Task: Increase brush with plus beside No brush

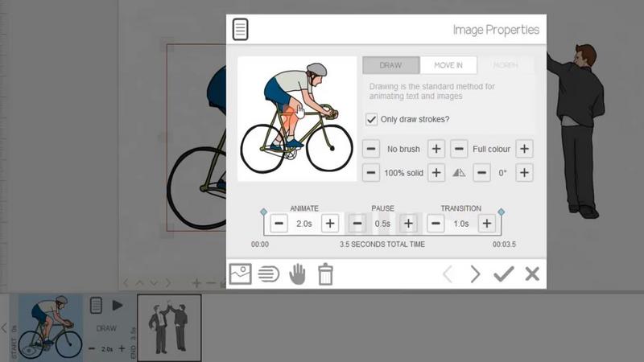Action: [436, 149]
